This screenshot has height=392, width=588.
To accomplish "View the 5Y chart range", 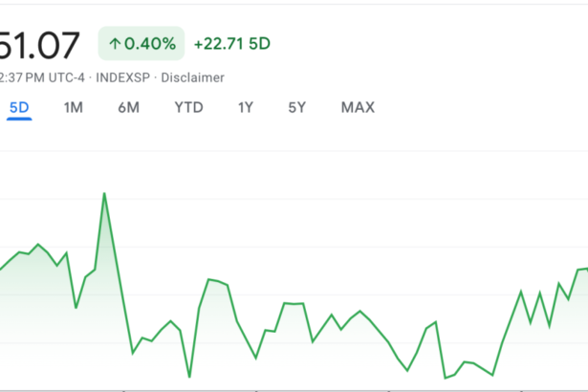I will pos(297,108).
